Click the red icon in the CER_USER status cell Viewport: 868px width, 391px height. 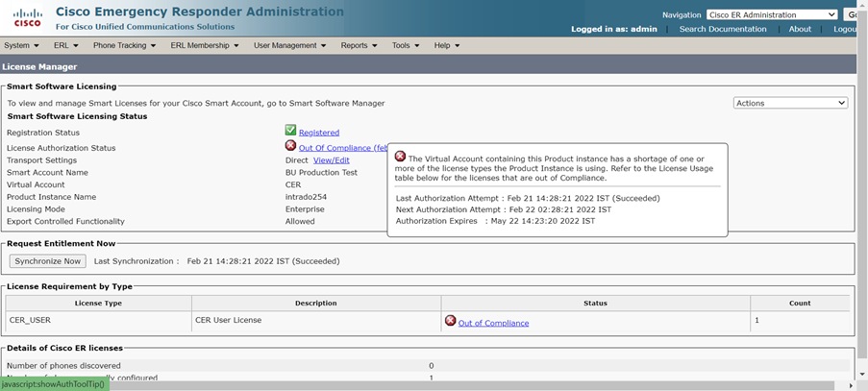[451, 321]
